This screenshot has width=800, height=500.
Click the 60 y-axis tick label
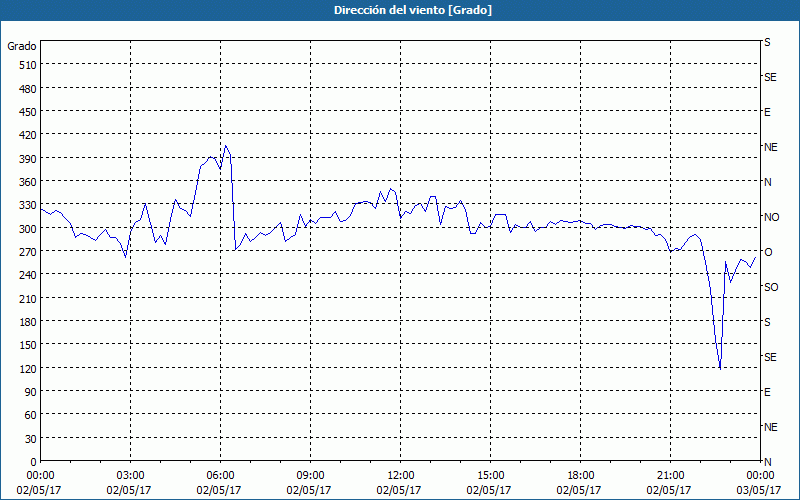pyautogui.click(x=31, y=415)
